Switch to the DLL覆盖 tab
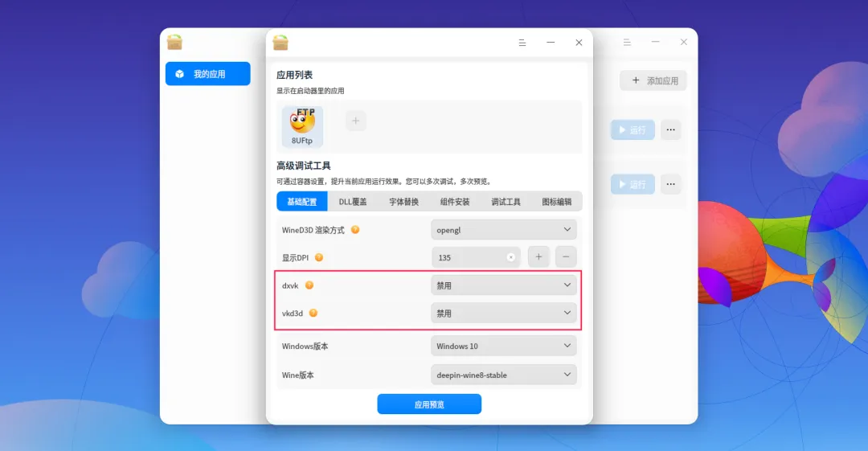The height and width of the screenshot is (451, 868). [x=353, y=202]
